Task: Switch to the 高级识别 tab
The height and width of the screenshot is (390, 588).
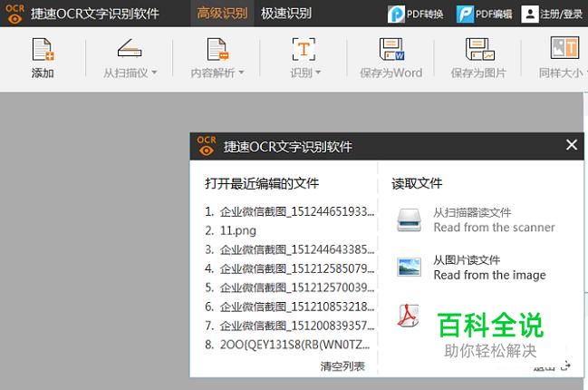Action: click(222, 14)
